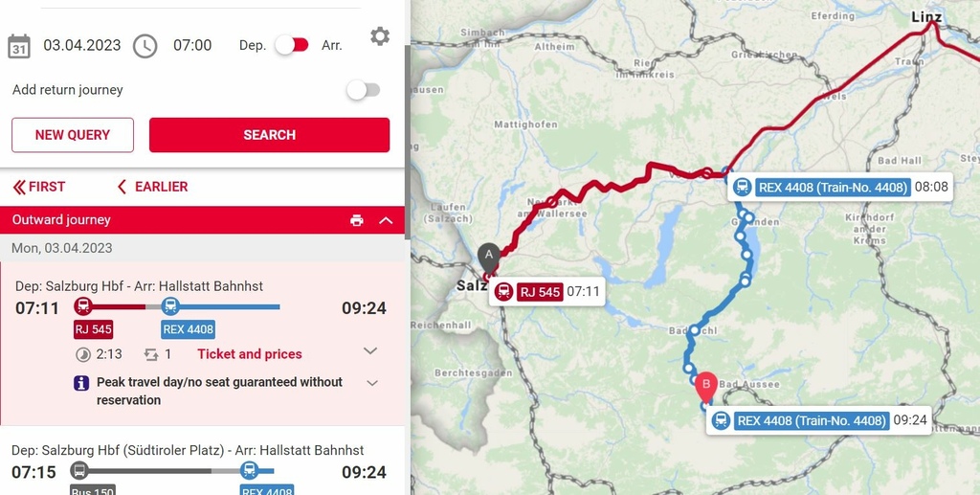The image size is (980, 495).
Task: Open journey settings gear icon
Action: click(x=379, y=36)
